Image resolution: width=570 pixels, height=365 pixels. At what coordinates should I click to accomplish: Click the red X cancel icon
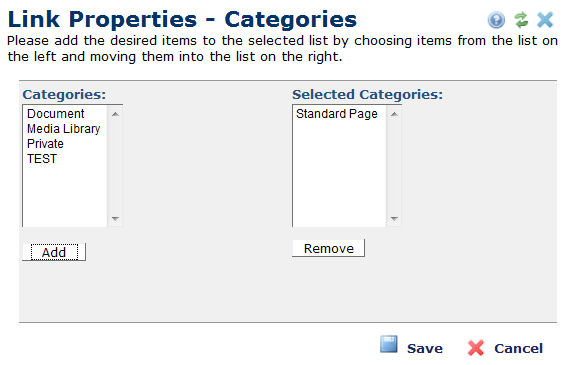click(476, 348)
